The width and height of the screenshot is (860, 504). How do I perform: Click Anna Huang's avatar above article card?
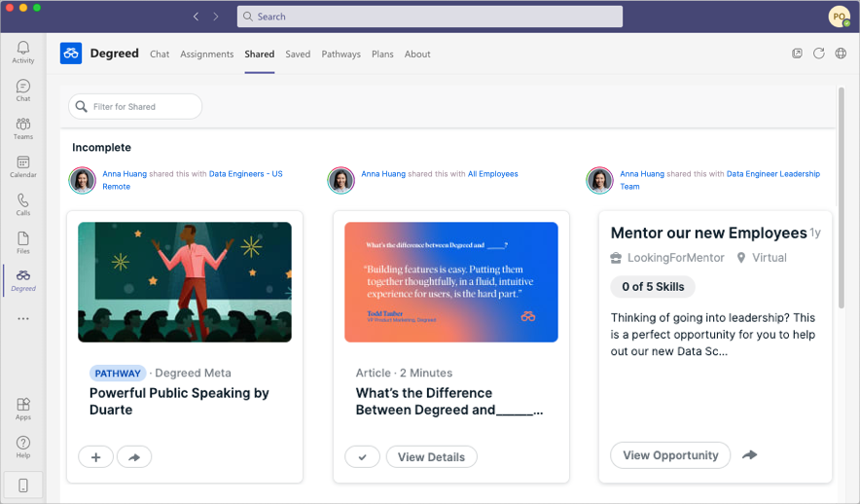340,180
